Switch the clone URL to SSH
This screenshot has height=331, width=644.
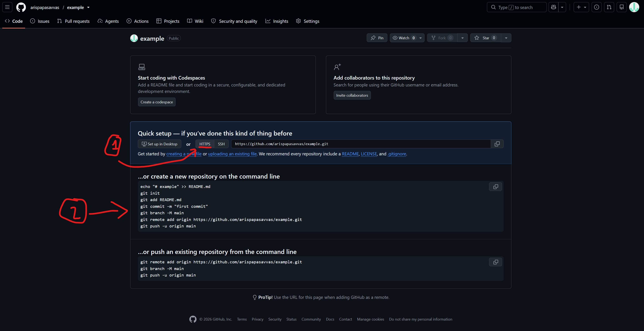pos(221,144)
